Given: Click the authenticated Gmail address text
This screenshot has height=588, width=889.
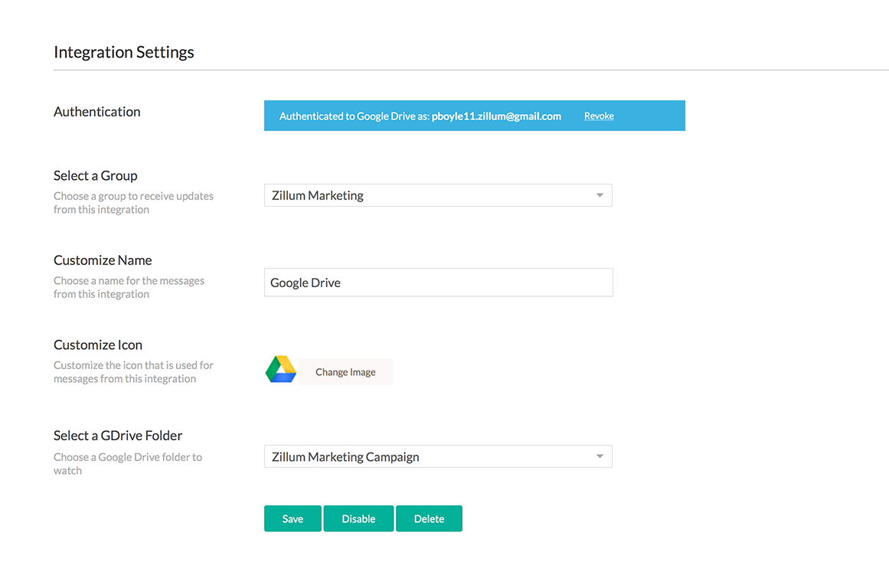Looking at the screenshot, I should [496, 116].
